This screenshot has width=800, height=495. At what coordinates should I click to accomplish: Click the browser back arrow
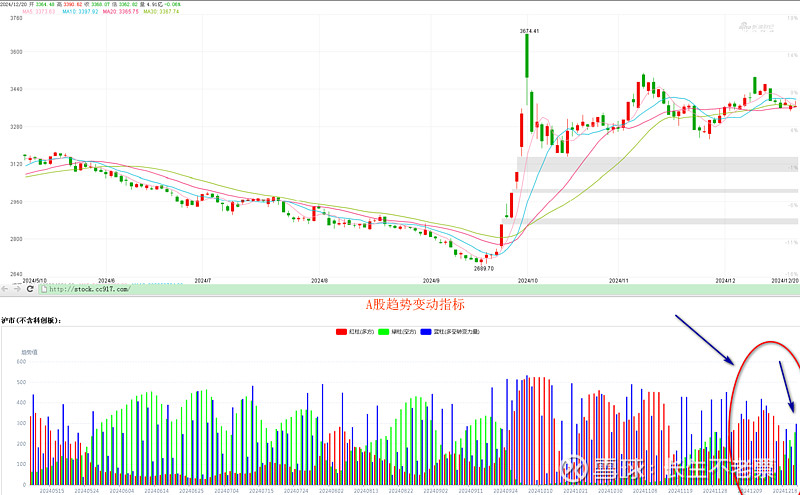point(5,289)
